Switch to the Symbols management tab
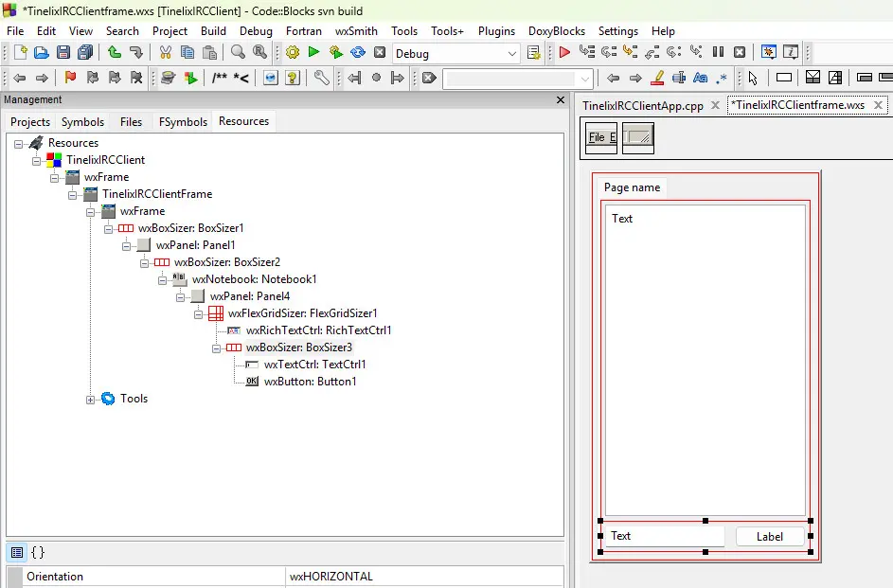 [82, 122]
